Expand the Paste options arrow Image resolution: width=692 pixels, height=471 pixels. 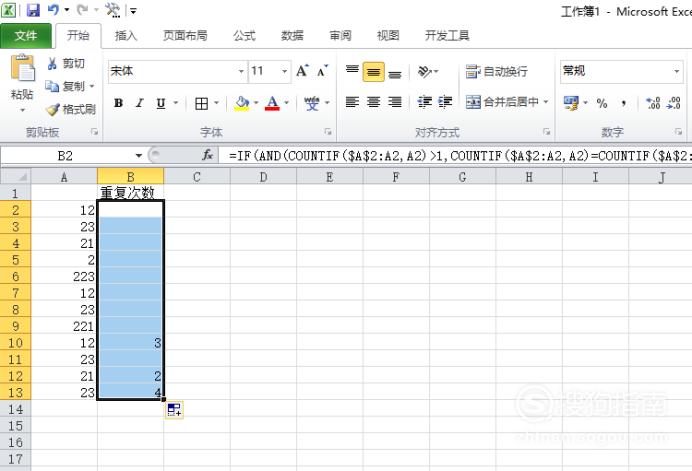click(x=23, y=109)
